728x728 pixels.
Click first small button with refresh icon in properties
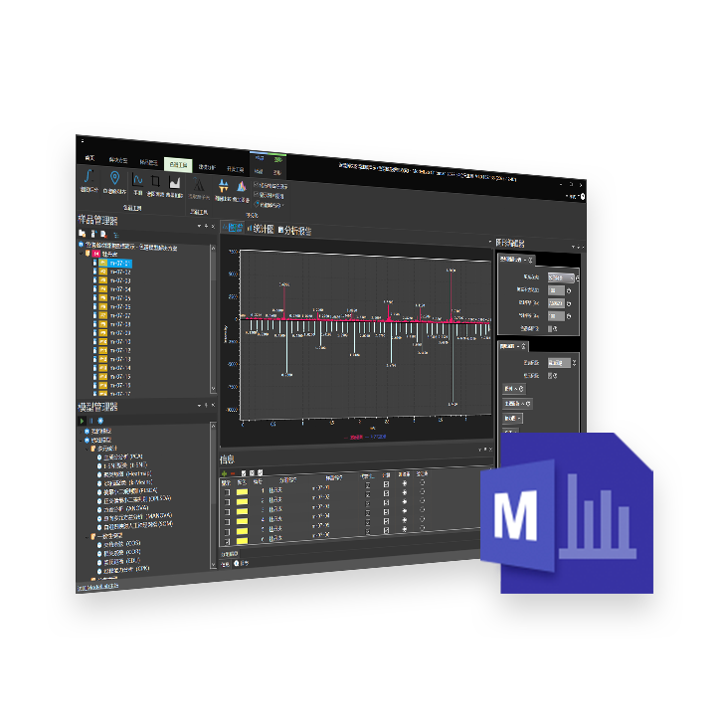coord(514,388)
